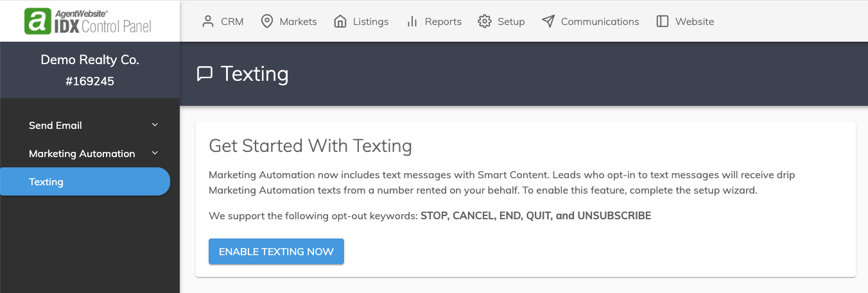Viewport: 868px width, 293px height.
Task: Click the Communications paper plane icon
Action: (548, 21)
